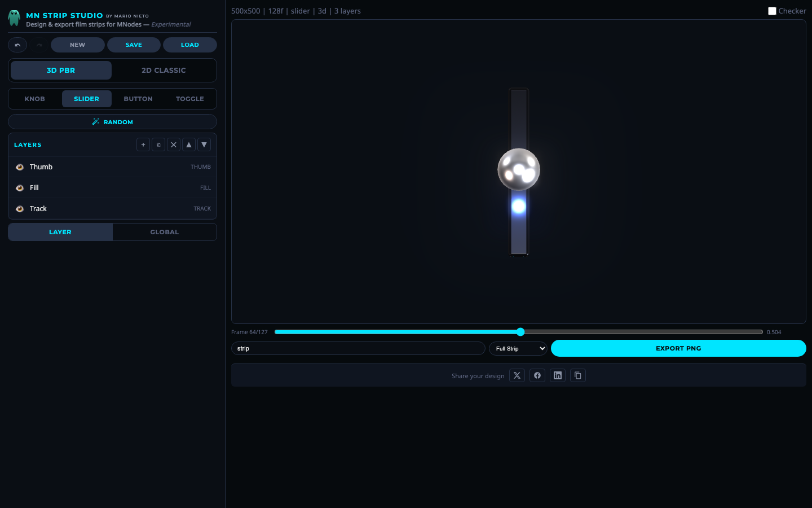Select the KNOB control type
Viewport: 812px width, 508px height.
point(34,99)
